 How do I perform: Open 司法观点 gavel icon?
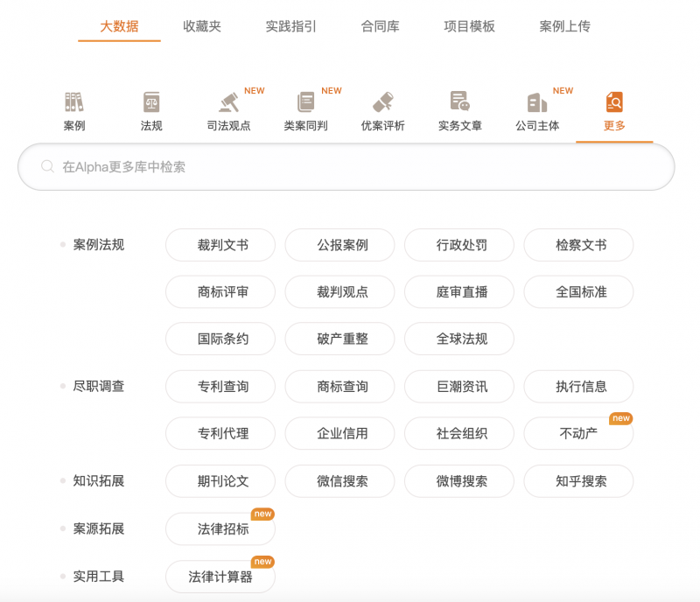(x=228, y=102)
